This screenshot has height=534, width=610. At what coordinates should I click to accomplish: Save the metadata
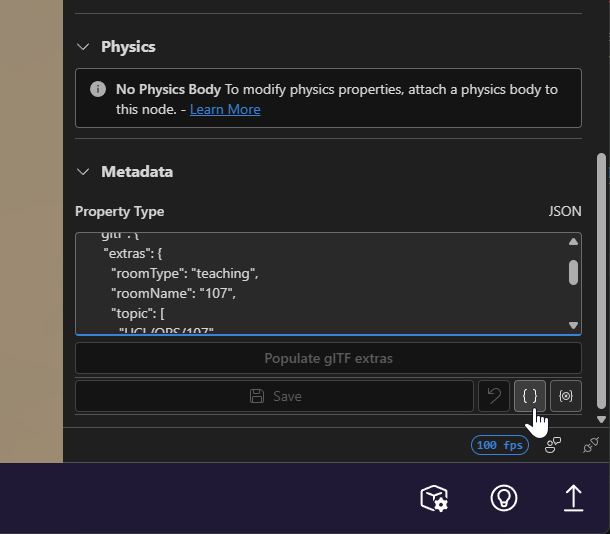pyautogui.click(x=274, y=396)
